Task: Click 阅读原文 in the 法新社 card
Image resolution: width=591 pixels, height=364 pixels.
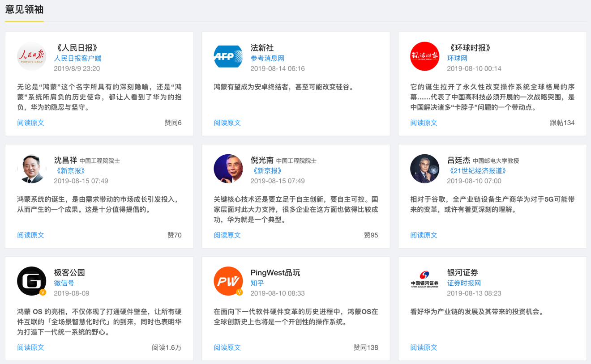Action: 227,123
